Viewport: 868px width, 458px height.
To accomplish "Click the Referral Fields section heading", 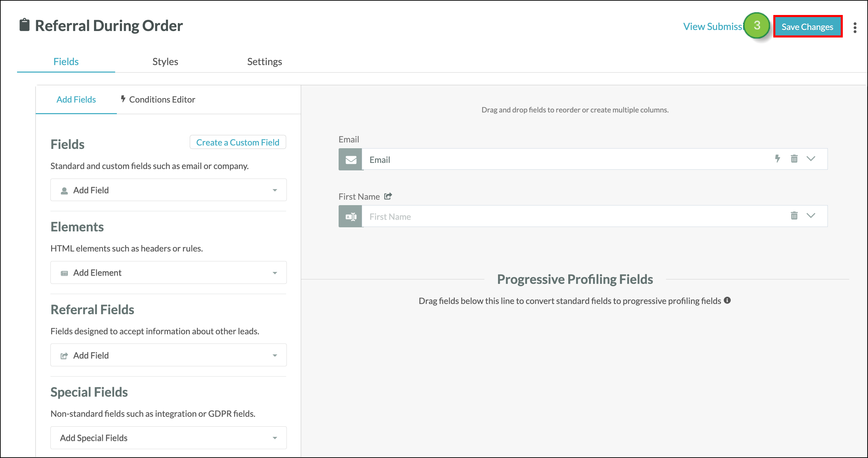I will [92, 309].
